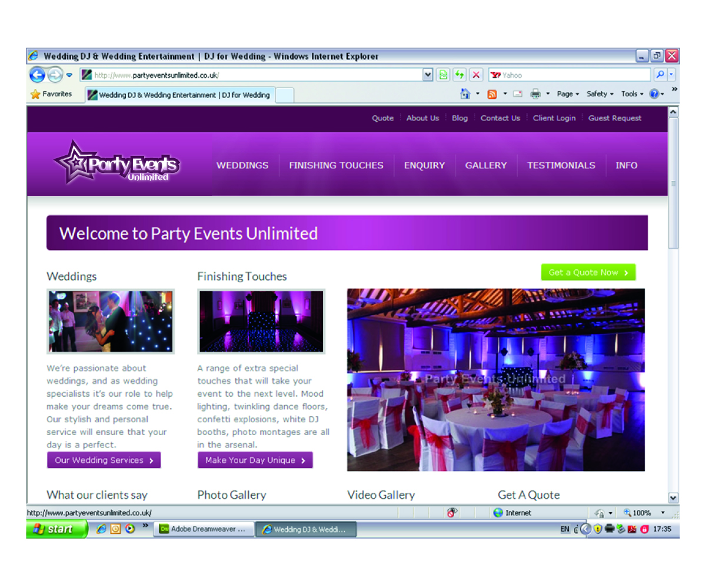706x588 pixels.
Task: Click the Print icon
Action: pyautogui.click(x=535, y=94)
